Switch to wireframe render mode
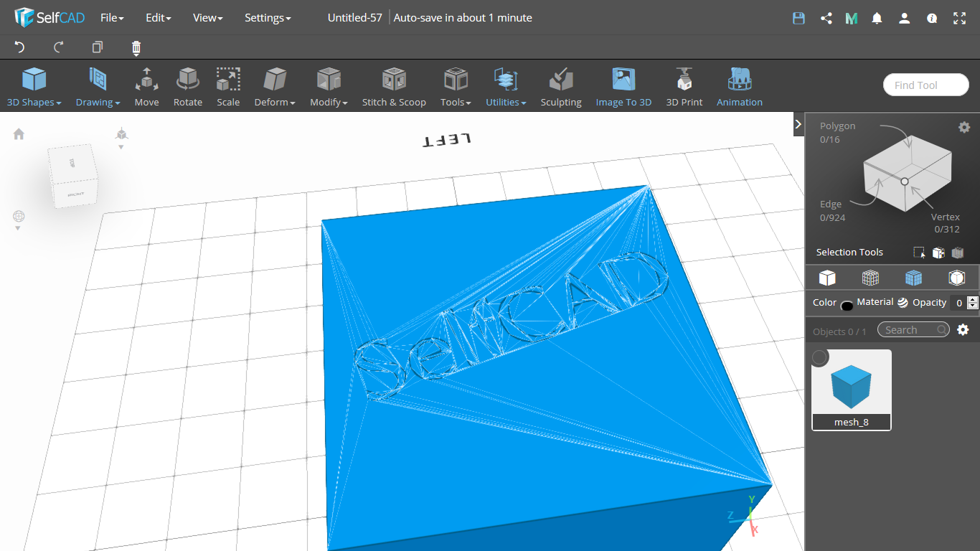 pyautogui.click(x=870, y=278)
